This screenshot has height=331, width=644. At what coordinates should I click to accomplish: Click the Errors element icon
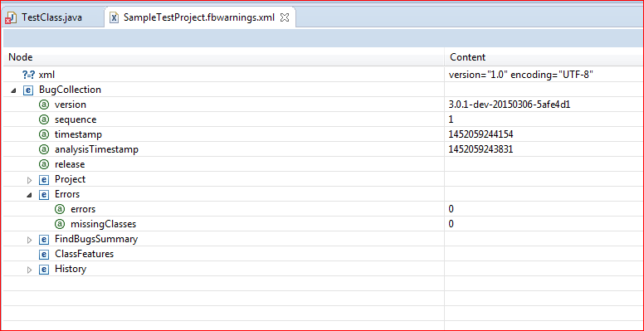coord(43,194)
